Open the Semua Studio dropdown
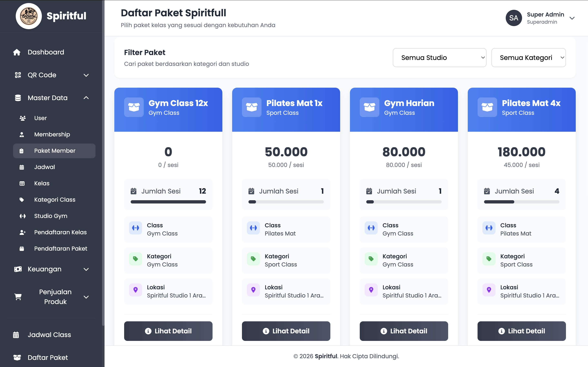 439,57
